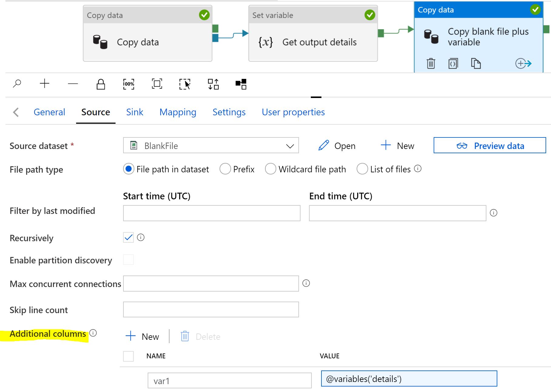Open the BlankFile source dataset dropdown
This screenshot has height=392, width=551.
coord(211,145)
